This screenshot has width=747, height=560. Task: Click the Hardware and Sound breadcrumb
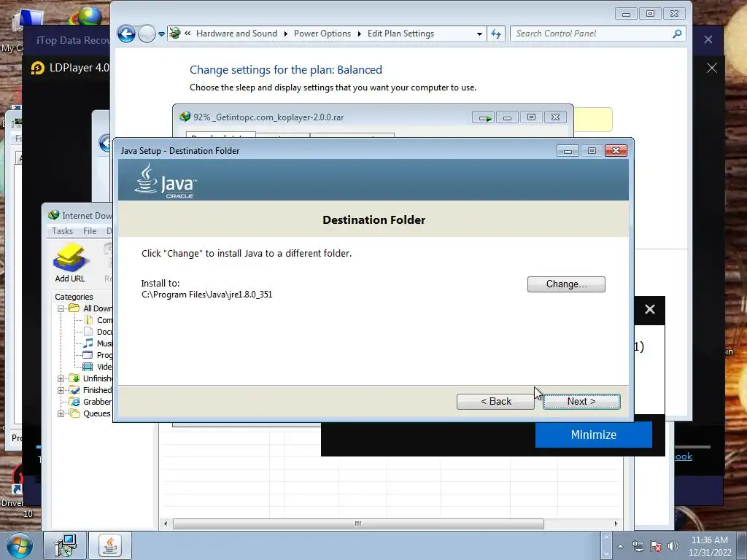tap(236, 34)
